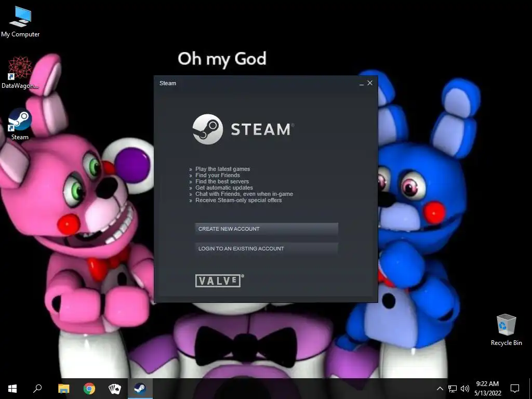Open the volume control tray icon
Viewport: 532px width, 399px height.
click(x=465, y=389)
